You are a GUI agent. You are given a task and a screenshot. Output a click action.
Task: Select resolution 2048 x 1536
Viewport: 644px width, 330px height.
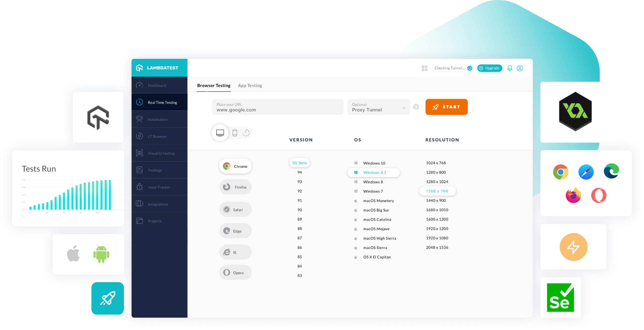[x=437, y=247]
